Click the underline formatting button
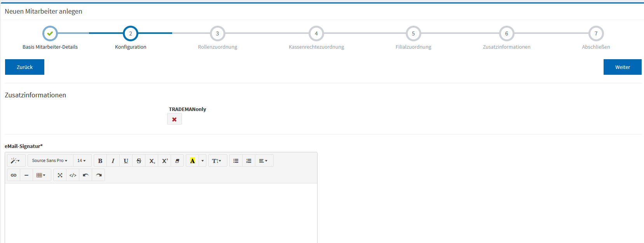The width and height of the screenshot is (644, 243). (x=126, y=161)
